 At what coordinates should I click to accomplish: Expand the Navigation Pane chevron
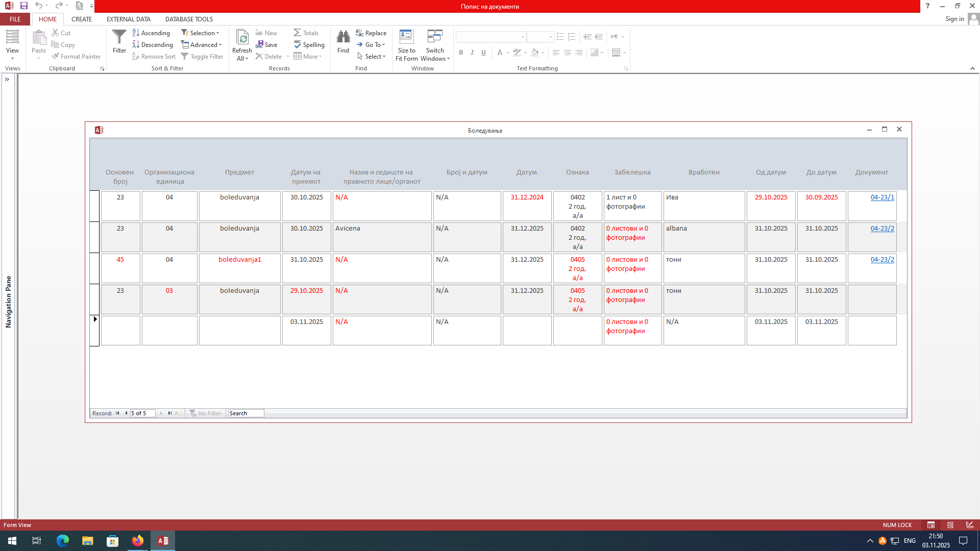pos(7,80)
